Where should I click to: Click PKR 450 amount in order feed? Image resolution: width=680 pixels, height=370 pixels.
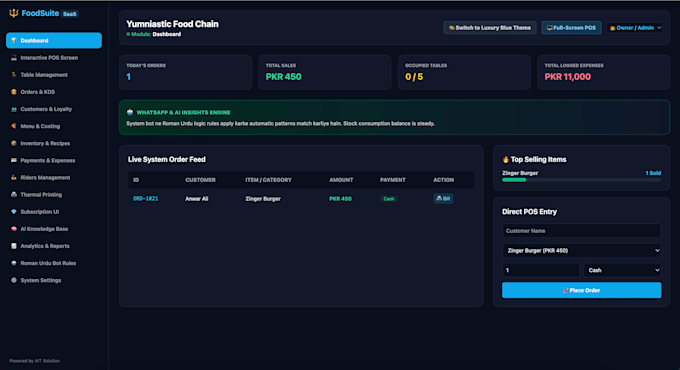click(340, 199)
